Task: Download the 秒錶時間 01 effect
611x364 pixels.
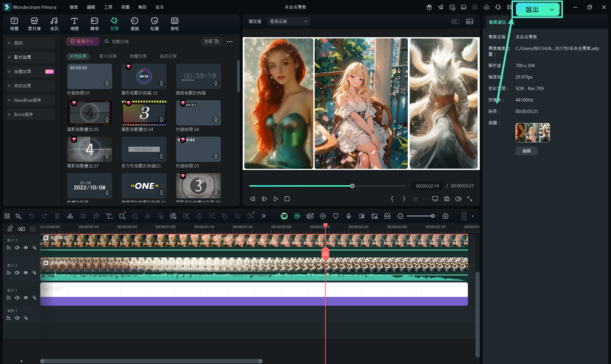Action: click(107, 83)
